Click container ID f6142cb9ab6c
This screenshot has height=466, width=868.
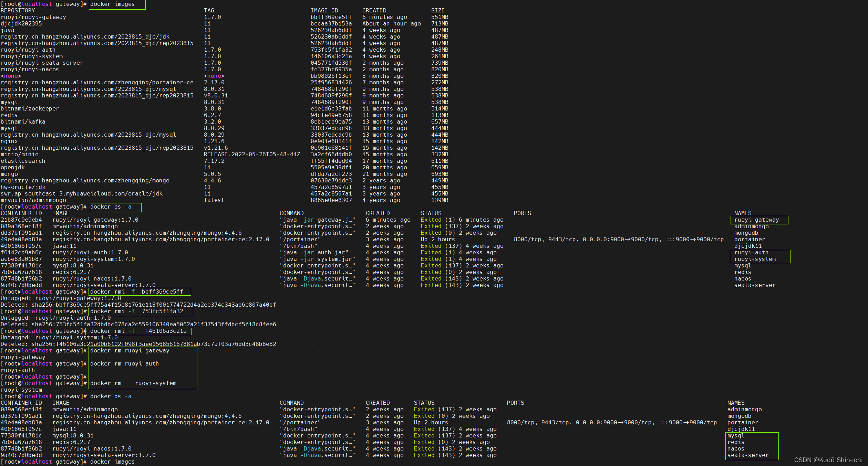click(x=21, y=253)
